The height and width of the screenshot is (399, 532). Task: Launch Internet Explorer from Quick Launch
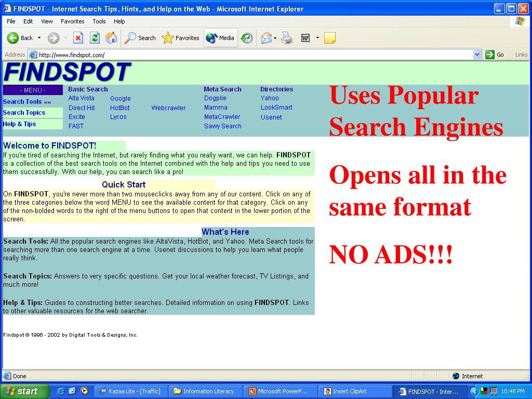60,391
